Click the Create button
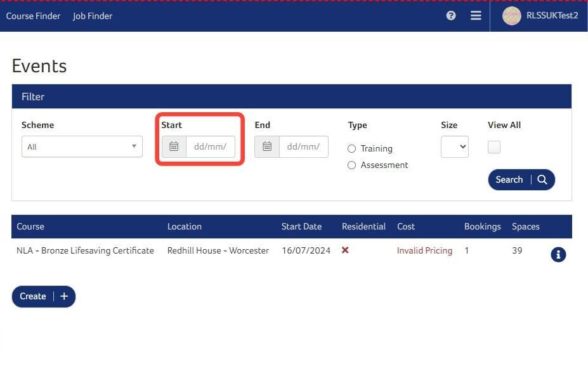 point(44,297)
